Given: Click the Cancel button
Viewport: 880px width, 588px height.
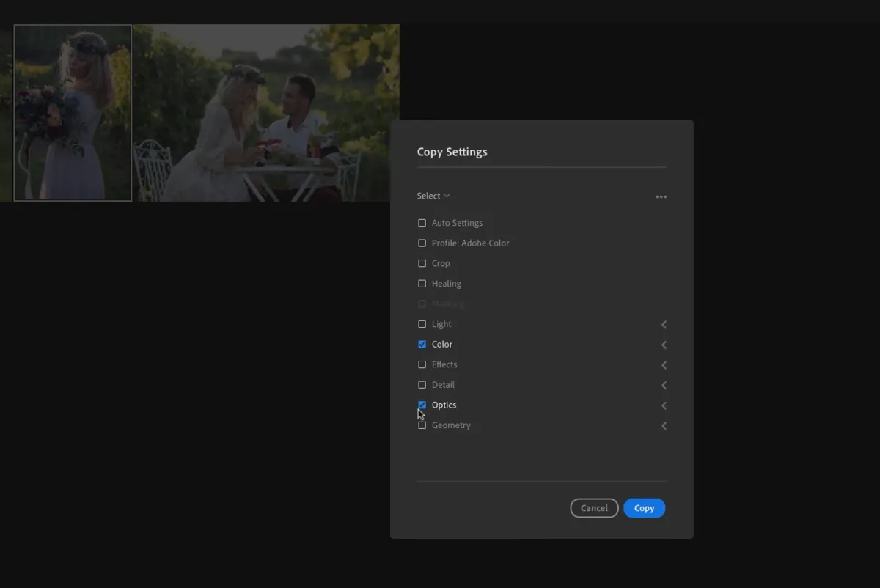Looking at the screenshot, I should [x=594, y=507].
